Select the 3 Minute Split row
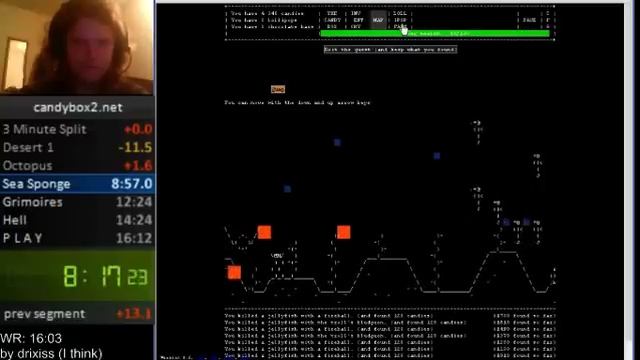Image resolution: width=640 pixels, height=360 pixels. [x=77, y=129]
